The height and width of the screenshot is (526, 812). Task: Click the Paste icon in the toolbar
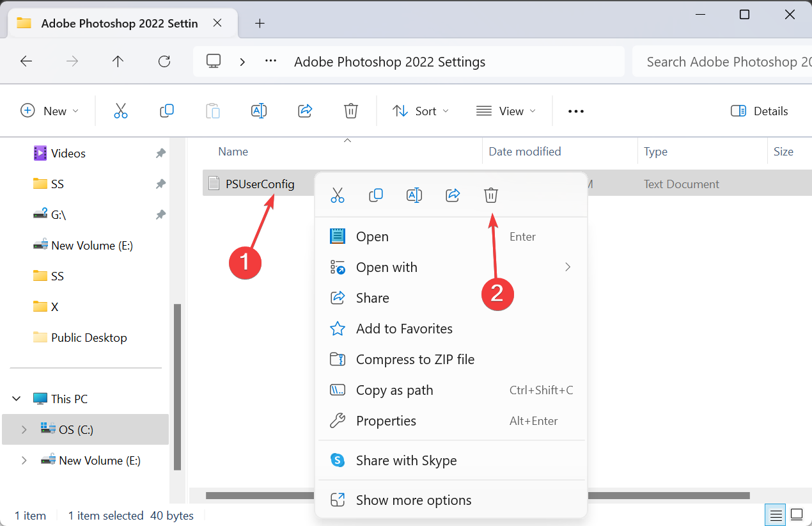[213, 111]
